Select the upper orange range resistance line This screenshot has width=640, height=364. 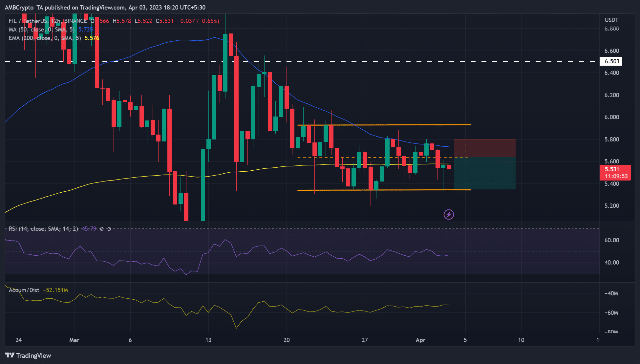point(384,125)
